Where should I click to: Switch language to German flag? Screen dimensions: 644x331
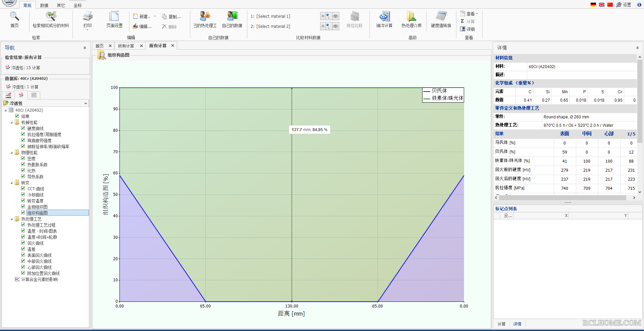pos(593,5)
